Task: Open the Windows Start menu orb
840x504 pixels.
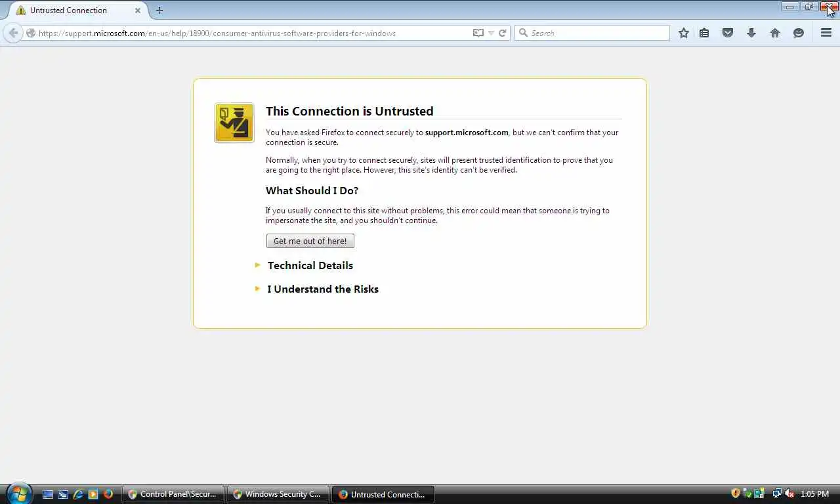Action: click(x=18, y=493)
